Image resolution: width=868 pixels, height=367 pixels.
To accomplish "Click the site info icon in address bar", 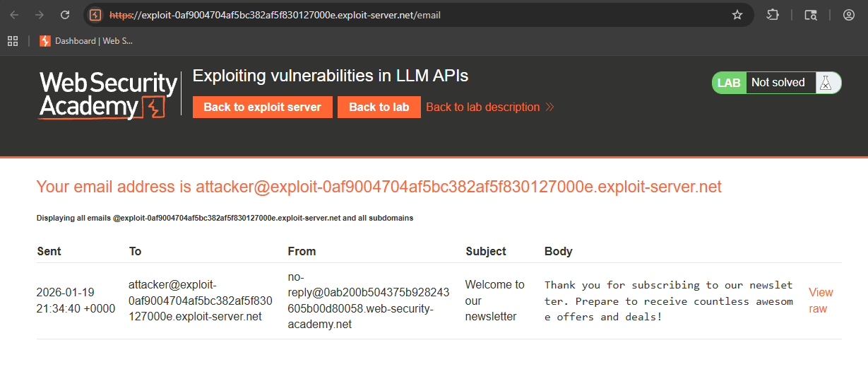I will [x=95, y=15].
